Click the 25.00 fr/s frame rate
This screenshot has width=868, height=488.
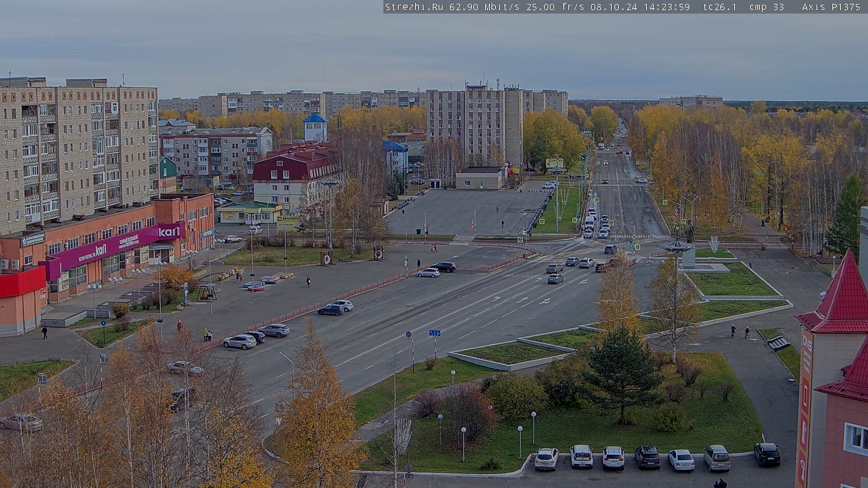(555, 7)
